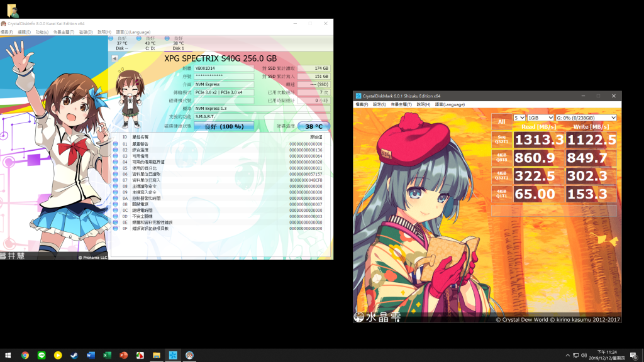Launch Chrome from the taskbar

coord(25,356)
